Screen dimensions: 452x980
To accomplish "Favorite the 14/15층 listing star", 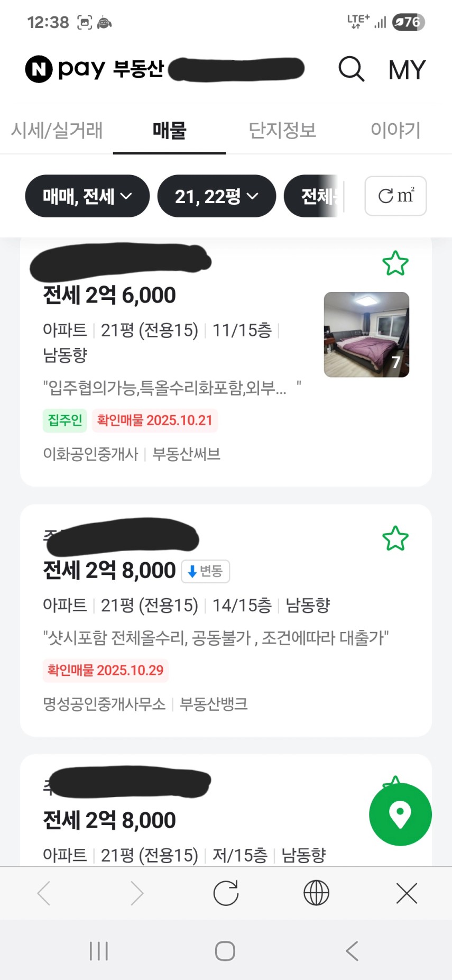I will tap(395, 538).
